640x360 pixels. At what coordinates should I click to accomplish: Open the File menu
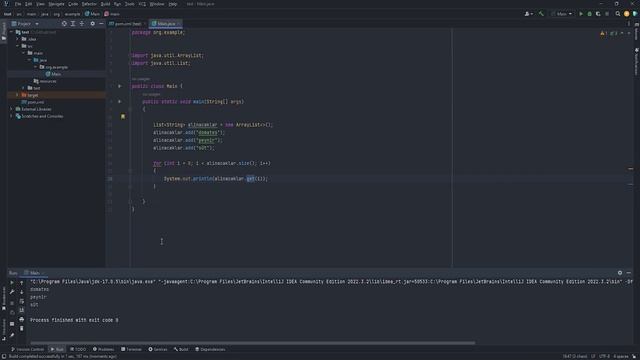click(18, 4)
